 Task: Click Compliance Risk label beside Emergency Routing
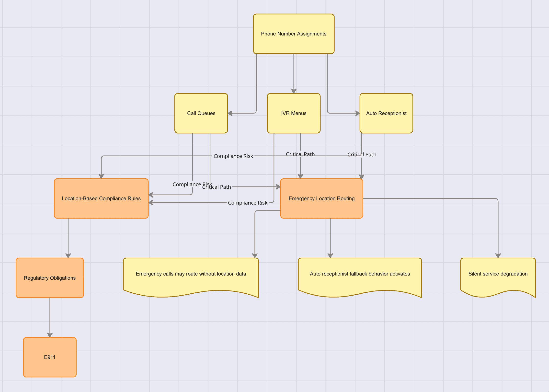pos(248,203)
